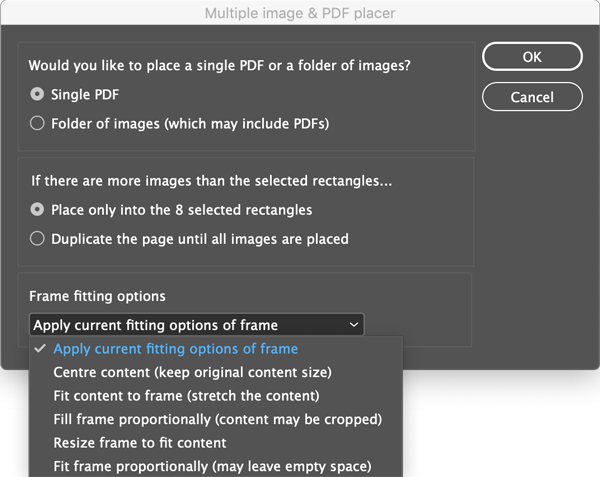Click the OK button
The image size is (600, 477).
531,57
